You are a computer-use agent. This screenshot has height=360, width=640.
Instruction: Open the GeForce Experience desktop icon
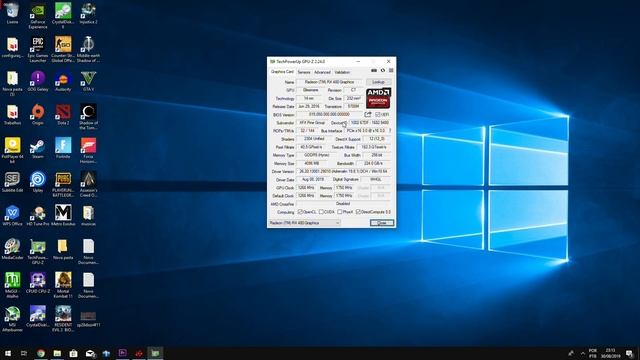38,16
